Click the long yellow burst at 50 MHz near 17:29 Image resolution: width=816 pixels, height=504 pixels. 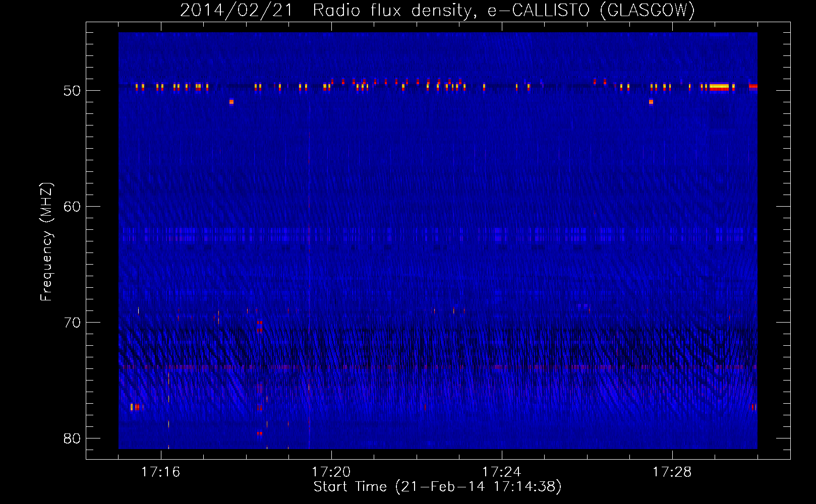coord(719,87)
